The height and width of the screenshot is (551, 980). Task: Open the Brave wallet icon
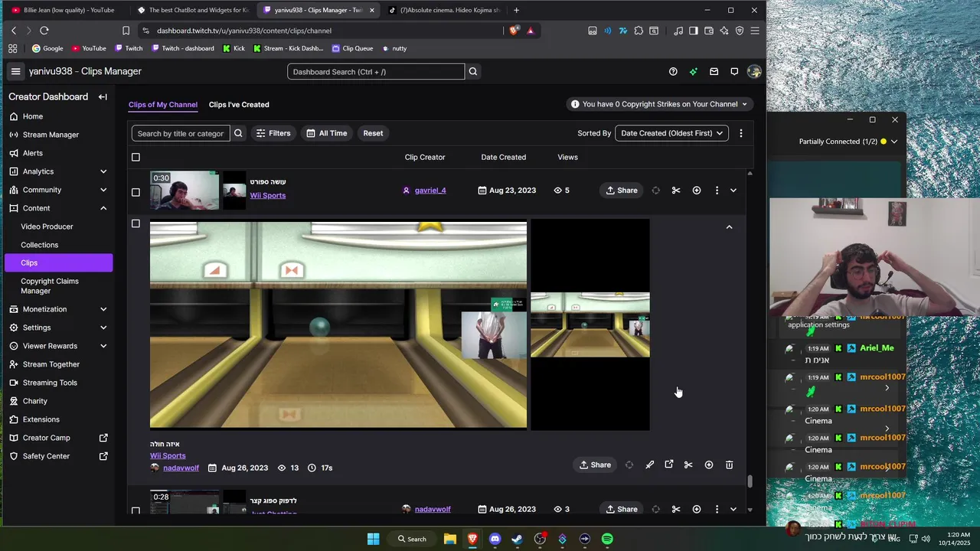click(x=709, y=31)
